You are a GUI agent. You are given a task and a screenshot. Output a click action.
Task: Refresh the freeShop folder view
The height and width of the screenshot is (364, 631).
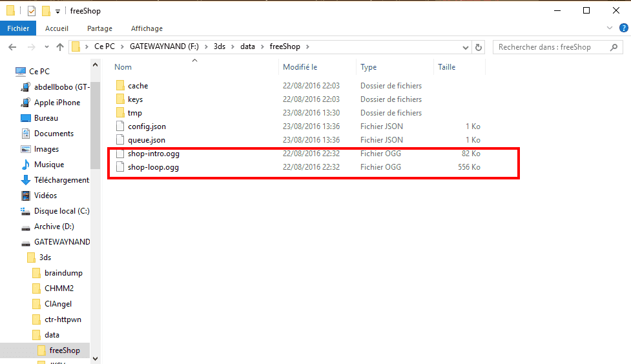coord(478,47)
